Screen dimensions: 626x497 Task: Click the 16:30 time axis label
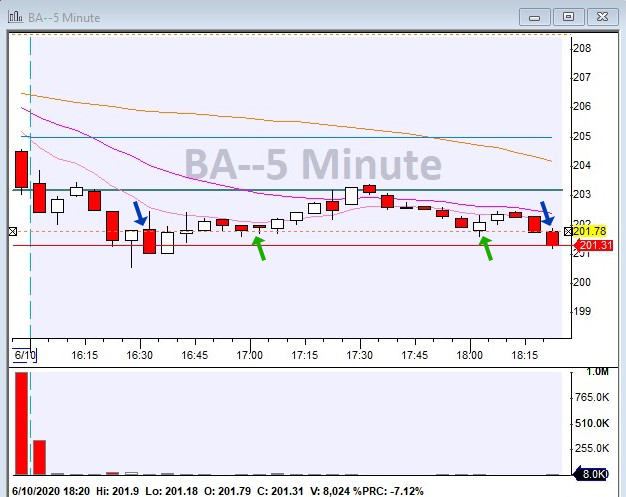[x=139, y=355]
